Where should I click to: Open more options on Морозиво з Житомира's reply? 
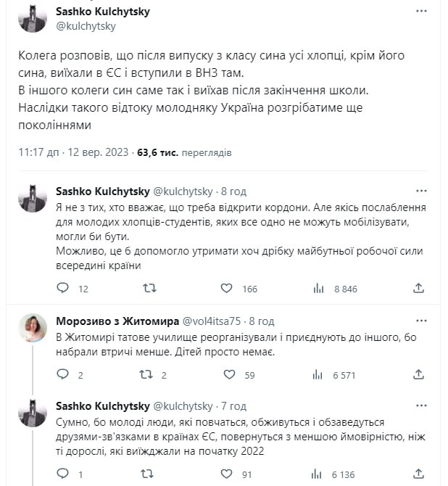pos(421,321)
